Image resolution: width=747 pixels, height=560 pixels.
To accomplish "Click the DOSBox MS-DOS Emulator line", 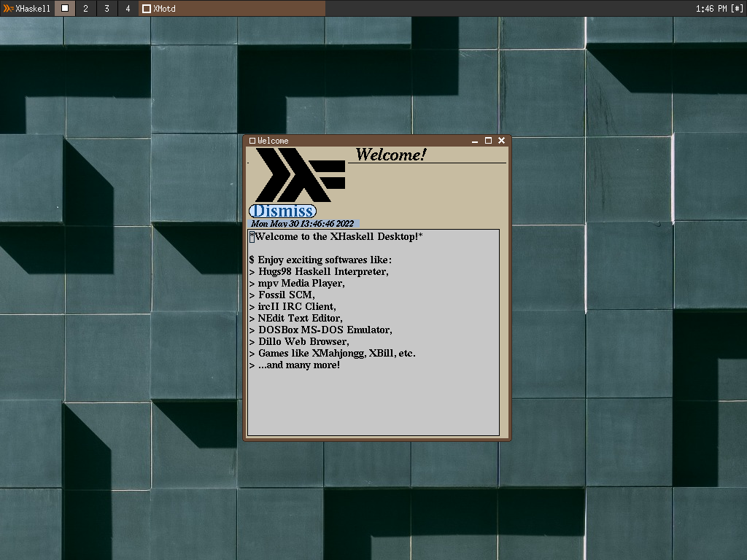I will click(321, 330).
